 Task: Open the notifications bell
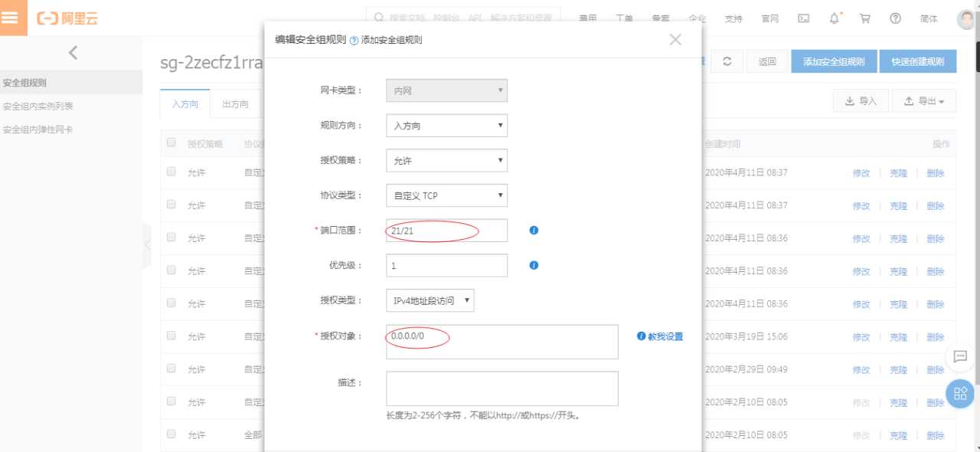[x=834, y=17]
